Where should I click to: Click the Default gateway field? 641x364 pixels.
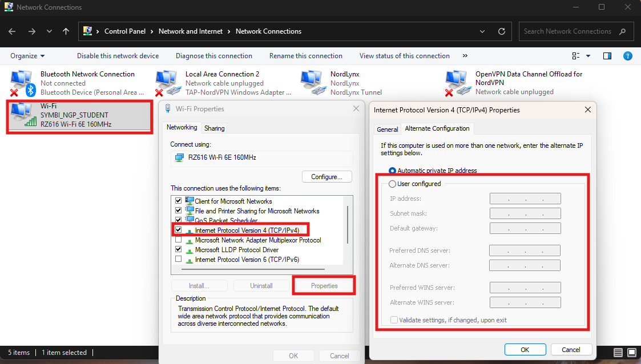(525, 228)
